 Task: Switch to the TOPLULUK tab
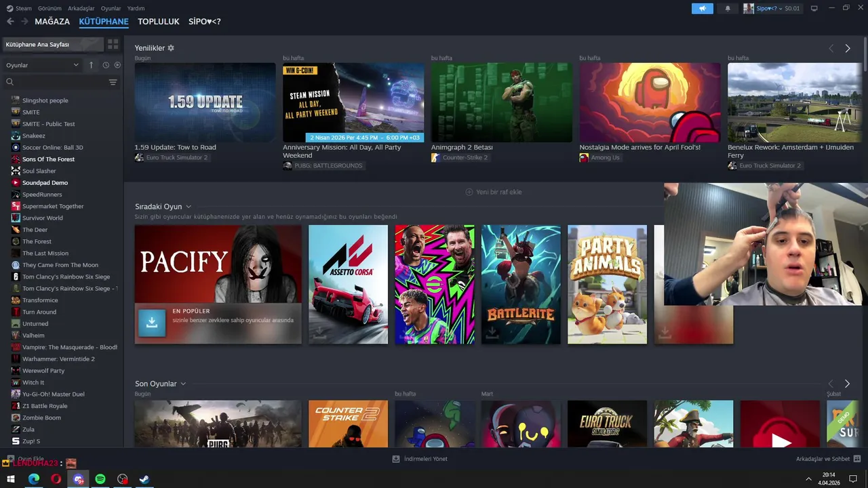click(158, 22)
